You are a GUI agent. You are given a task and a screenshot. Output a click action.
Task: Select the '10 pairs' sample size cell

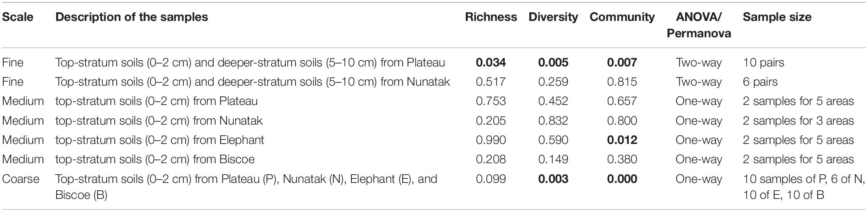tap(763, 62)
